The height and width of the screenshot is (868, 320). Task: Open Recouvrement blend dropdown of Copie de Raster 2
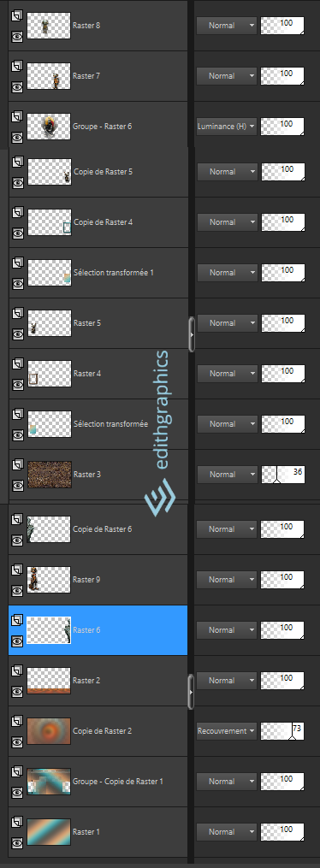click(227, 730)
